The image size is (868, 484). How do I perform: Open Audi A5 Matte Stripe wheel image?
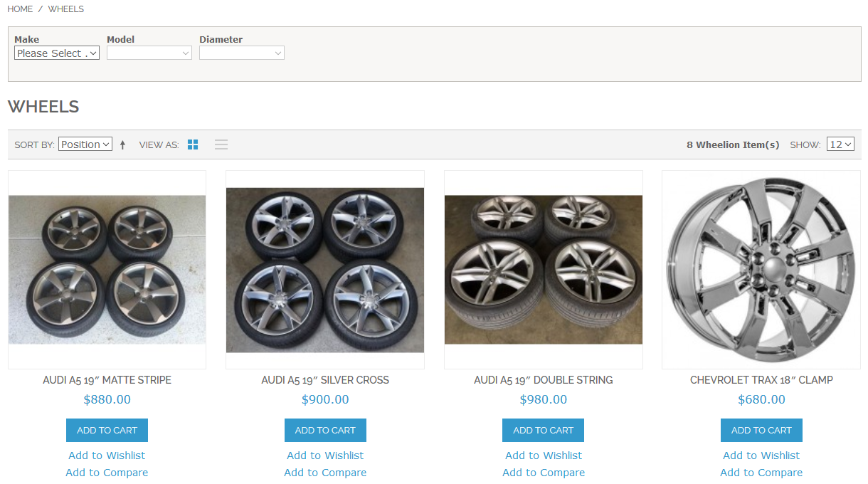pos(107,270)
